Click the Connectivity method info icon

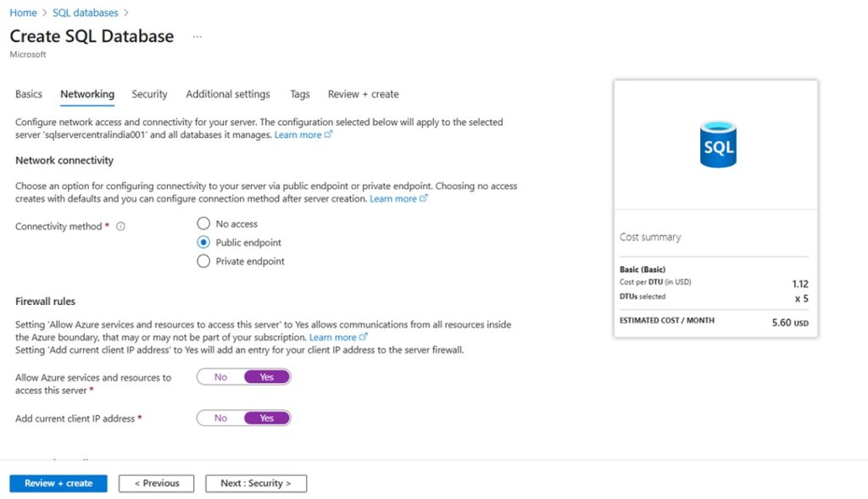click(x=120, y=226)
